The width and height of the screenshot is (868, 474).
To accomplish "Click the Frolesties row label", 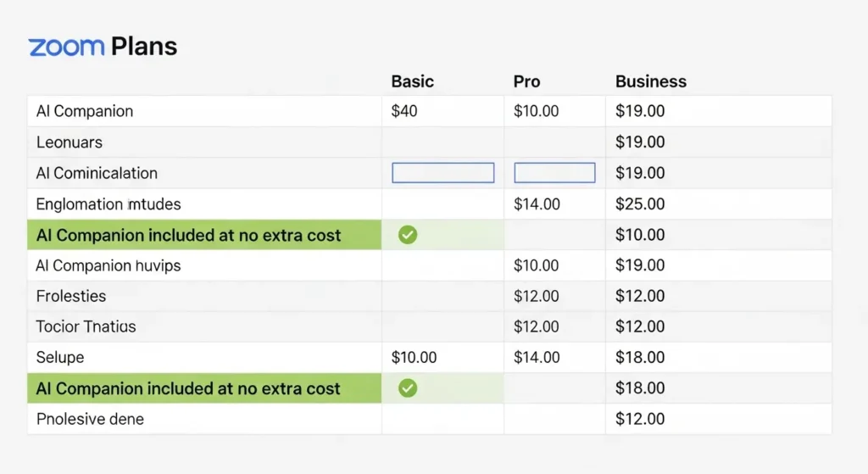I will 71,296.
